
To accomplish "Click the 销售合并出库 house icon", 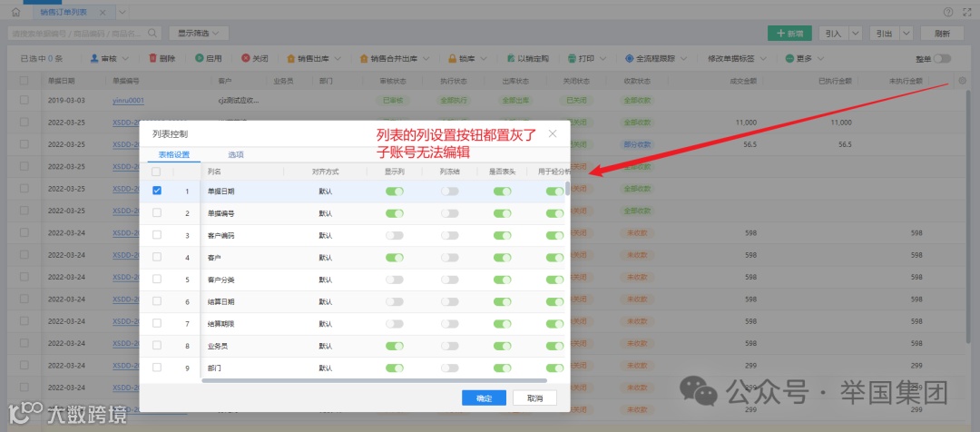I will click(x=365, y=58).
